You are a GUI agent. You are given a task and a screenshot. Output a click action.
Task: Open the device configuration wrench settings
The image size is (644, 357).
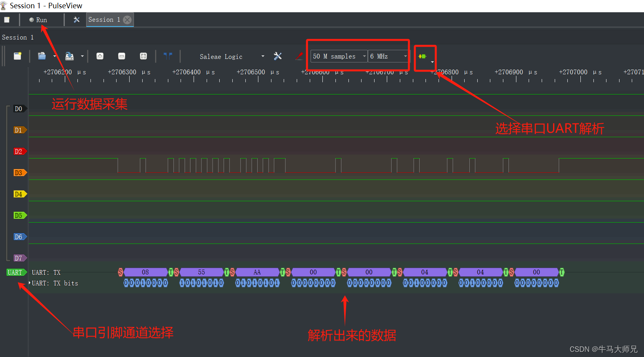click(278, 56)
